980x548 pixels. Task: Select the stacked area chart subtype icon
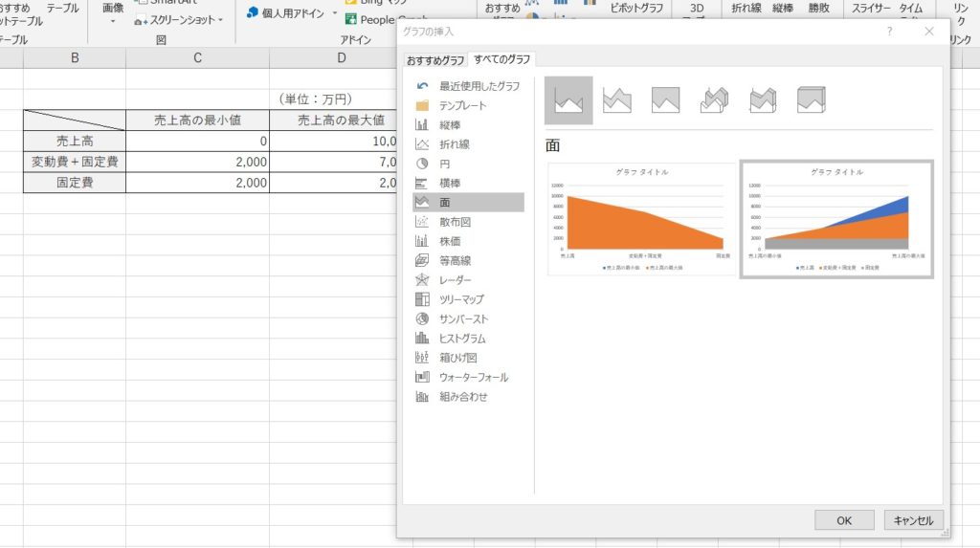coord(617,100)
